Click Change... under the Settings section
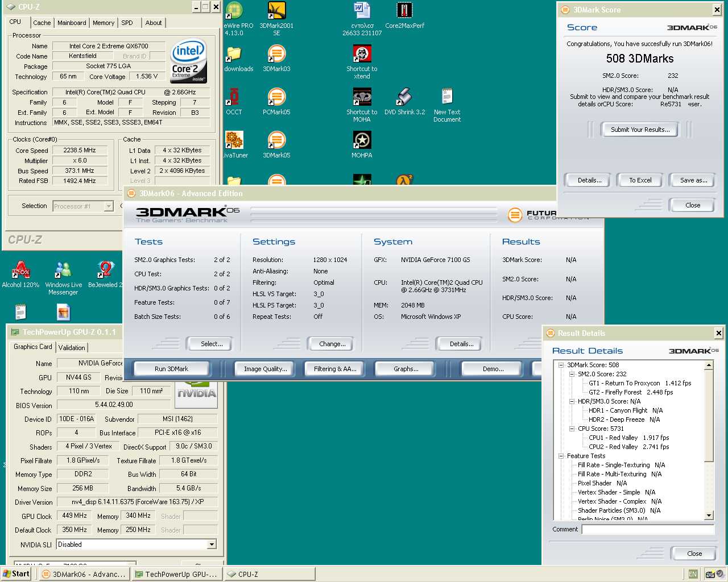The height and width of the screenshot is (582, 728). tap(332, 344)
